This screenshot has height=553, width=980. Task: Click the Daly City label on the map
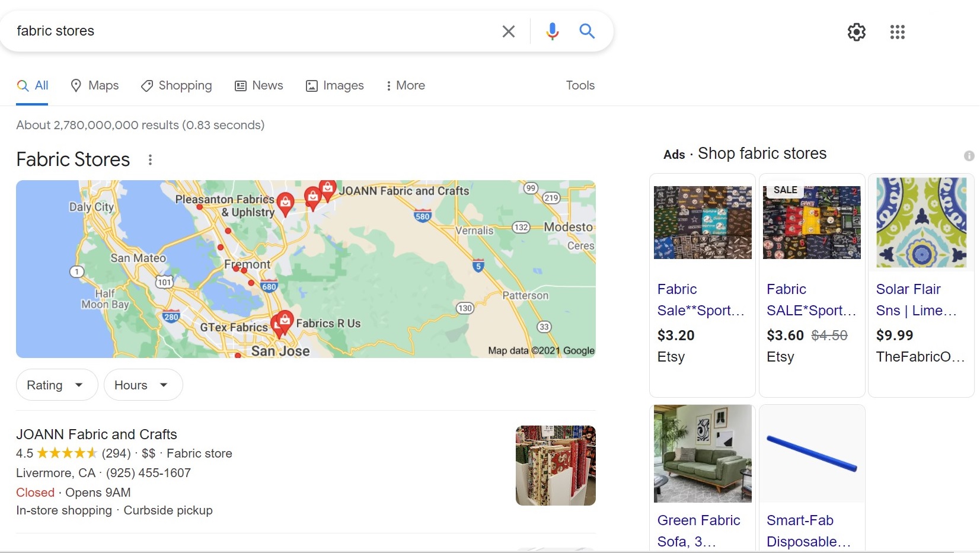point(91,207)
